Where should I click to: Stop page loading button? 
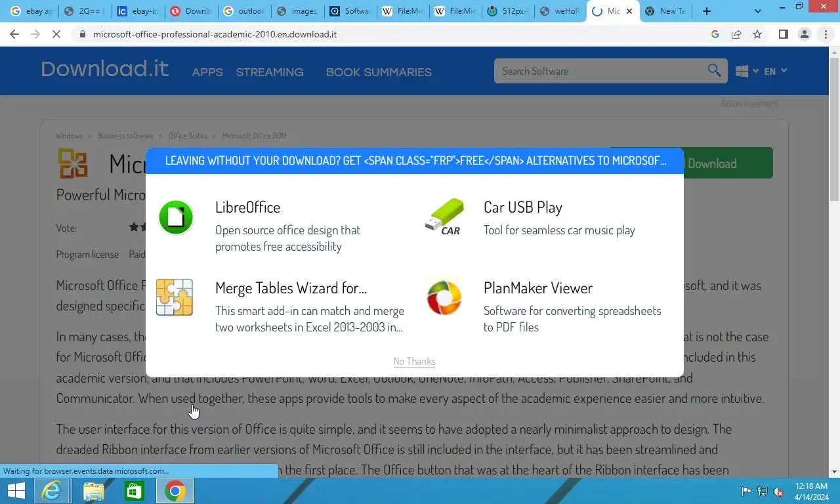[56, 34]
